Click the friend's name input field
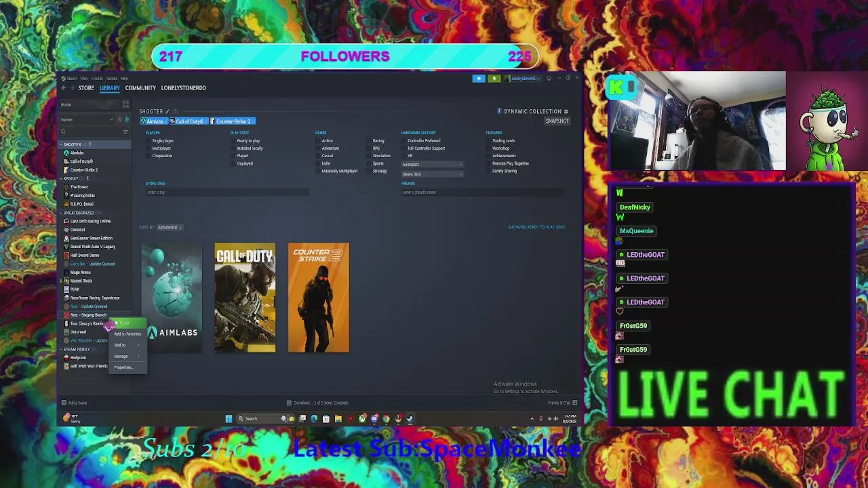Viewport: 868px width, 488px height. [x=483, y=192]
